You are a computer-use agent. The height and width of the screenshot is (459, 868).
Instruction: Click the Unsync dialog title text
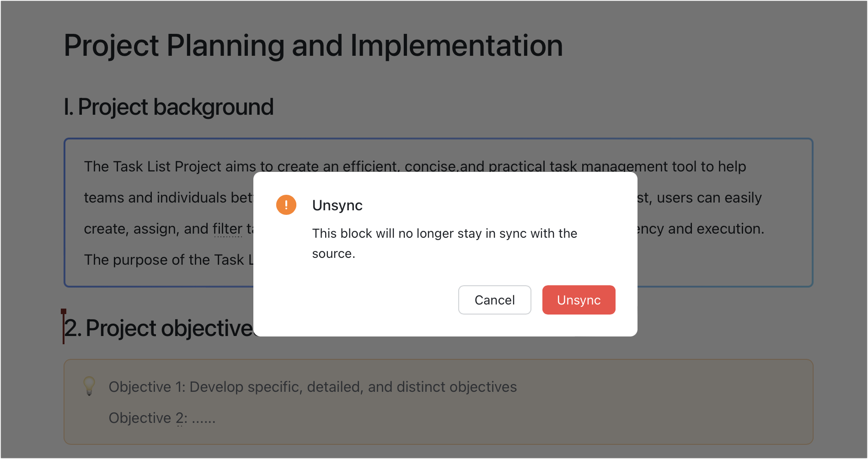tap(337, 205)
